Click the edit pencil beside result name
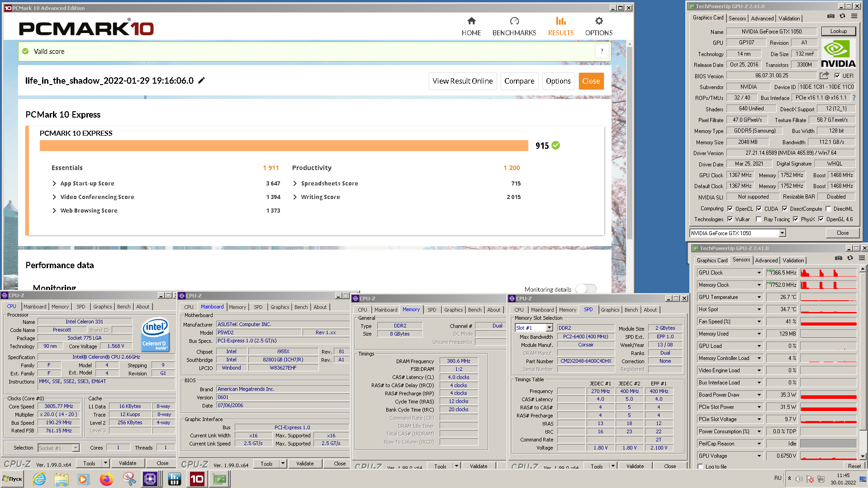This screenshot has height=488, width=868. pos(202,81)
